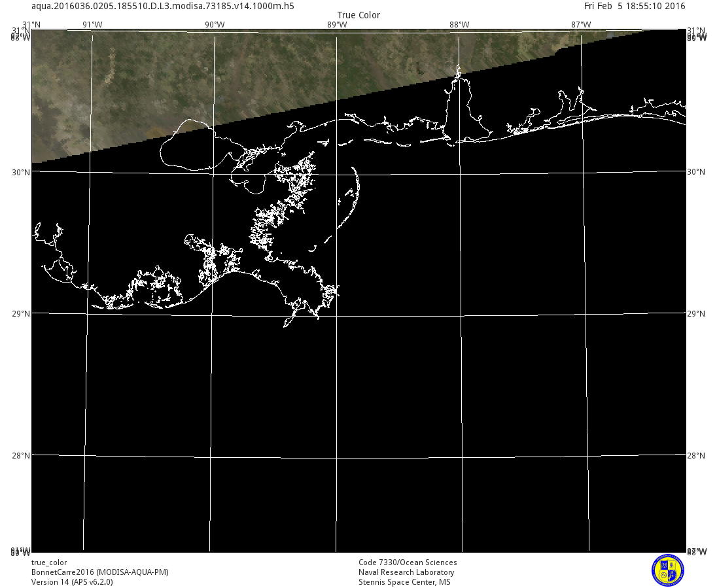The image size is (717, 588).
Task: Click the 89°W longitude label at top
Action: coord(336,25)
